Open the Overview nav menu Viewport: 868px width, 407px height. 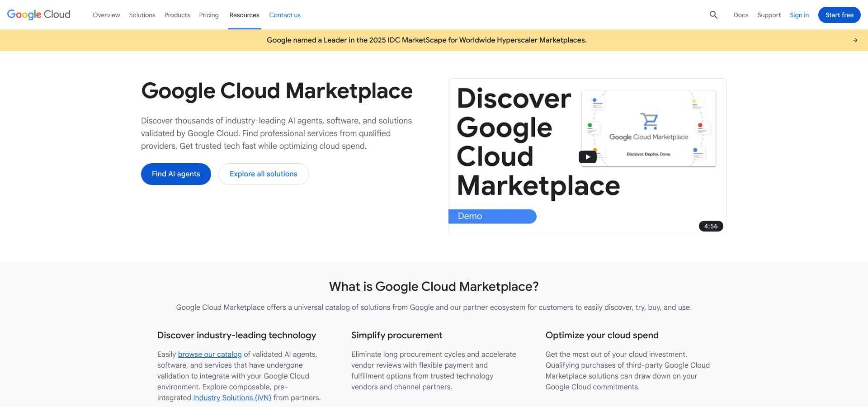106,15
